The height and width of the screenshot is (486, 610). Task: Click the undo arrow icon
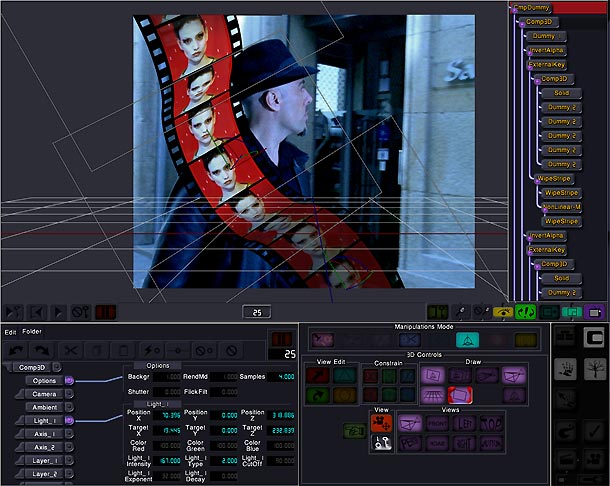(16, 351)
